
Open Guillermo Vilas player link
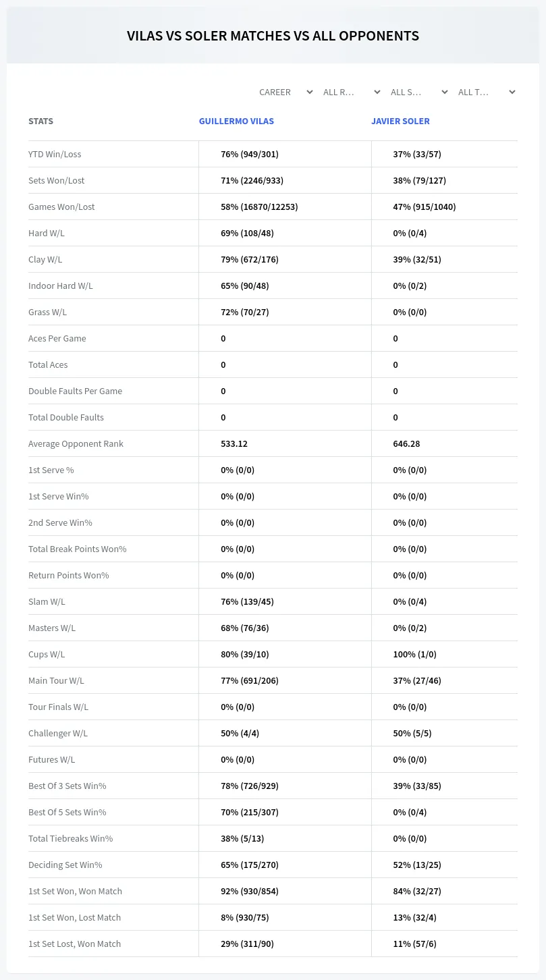pos(236,121)
